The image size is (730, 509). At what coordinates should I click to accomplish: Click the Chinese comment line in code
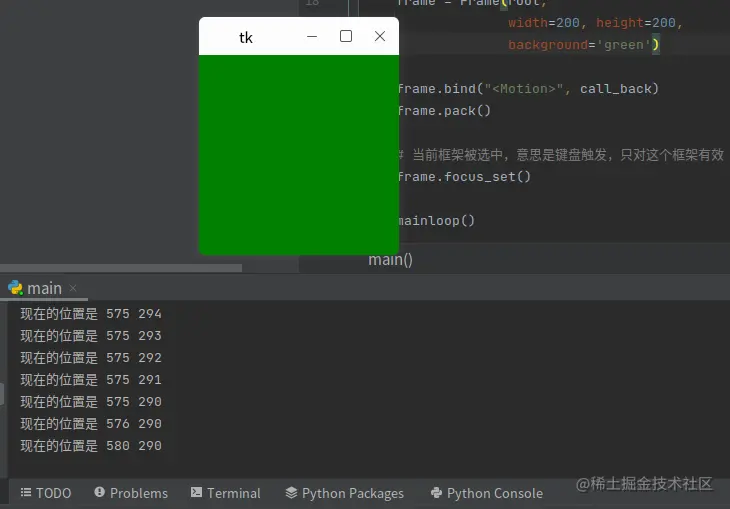[x=561, y=155]
